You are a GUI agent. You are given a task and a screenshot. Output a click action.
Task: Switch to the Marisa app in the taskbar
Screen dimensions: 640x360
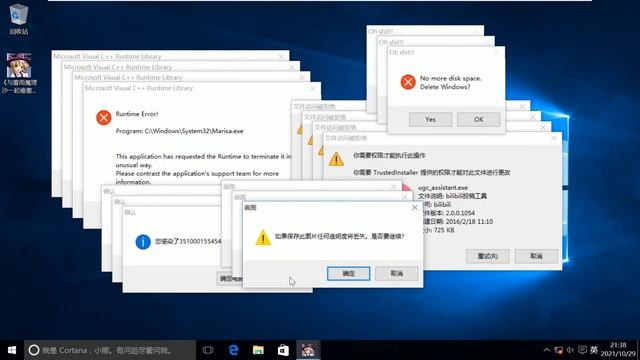click(308, 350)
